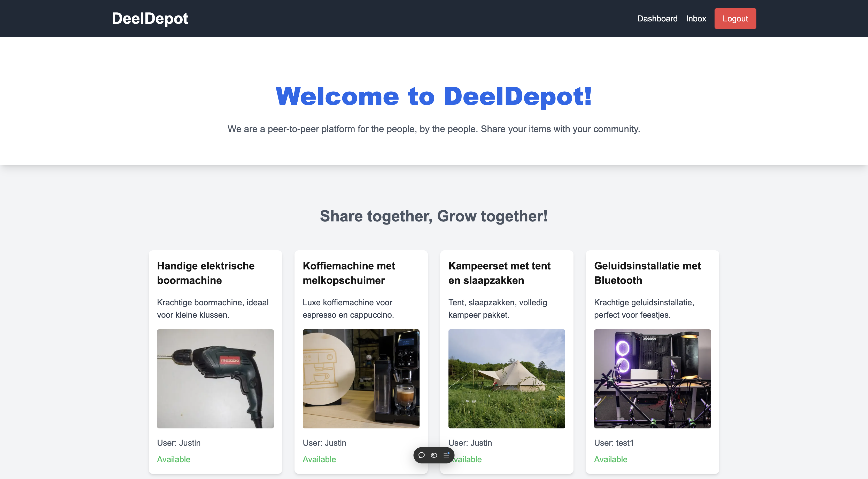Image resolution: width=868 pixels, height=479 pixels.
Task: Click the DeelDepot logo in header
Action: (x=150, y=19)
